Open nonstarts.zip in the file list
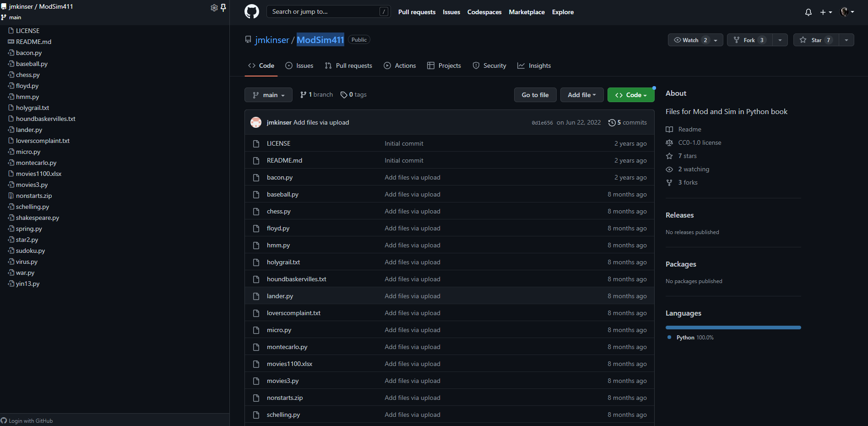The height and width of the screenshot is (426, 868). point(285,398)
